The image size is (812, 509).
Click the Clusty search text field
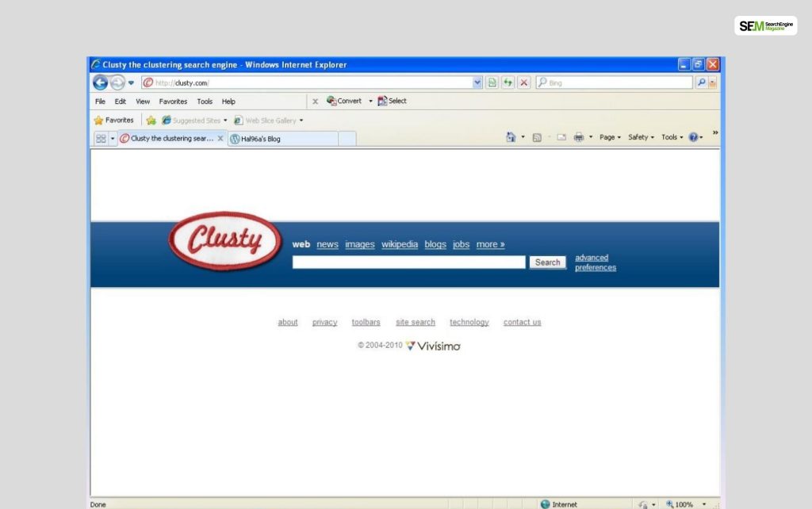[x=408, y=262]
